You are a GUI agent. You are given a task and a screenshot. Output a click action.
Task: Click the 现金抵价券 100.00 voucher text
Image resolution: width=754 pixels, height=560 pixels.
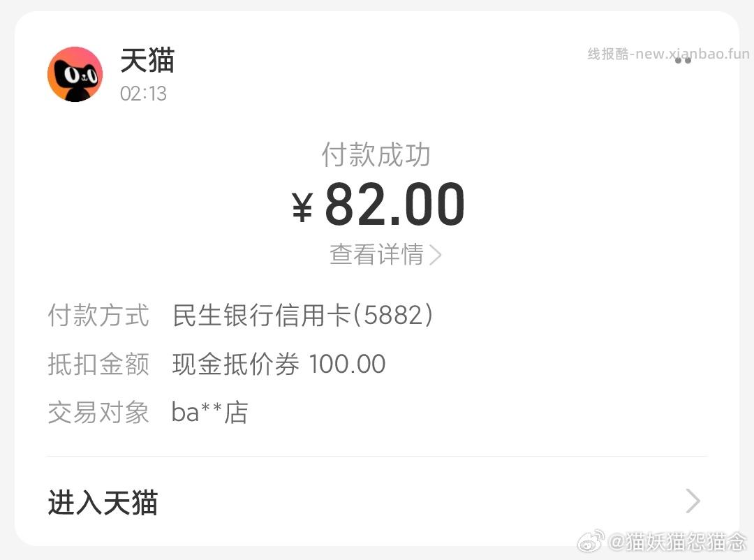(x=279, y=363)
